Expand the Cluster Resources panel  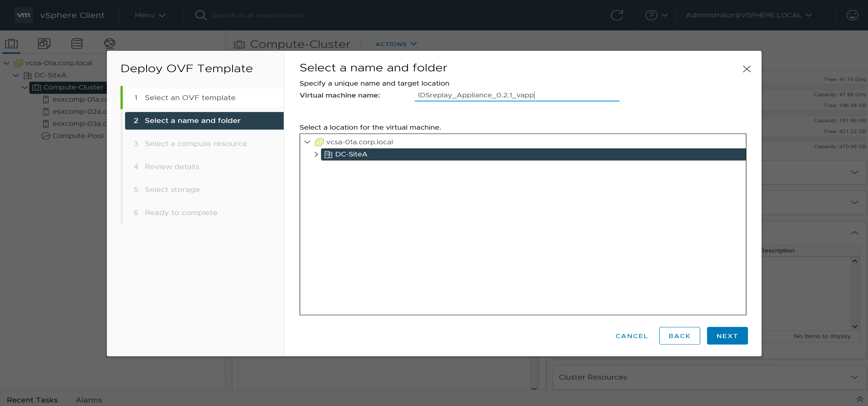[855, 377]
